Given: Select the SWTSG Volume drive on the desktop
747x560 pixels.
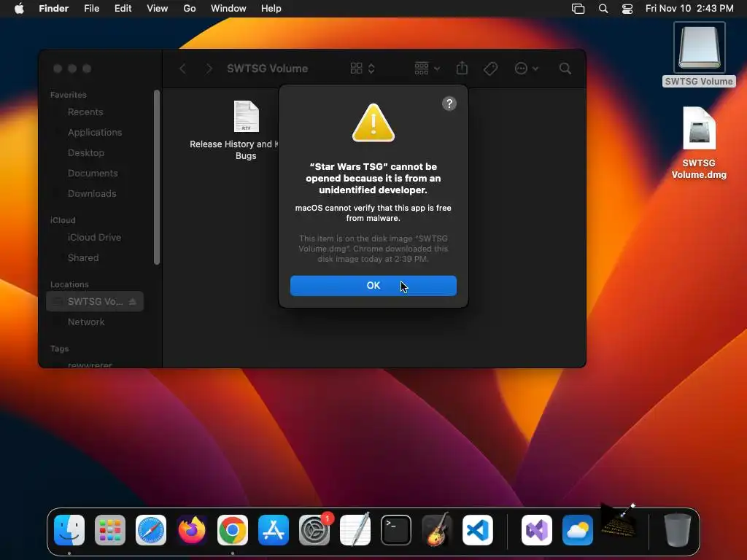Looking at the screenshot, I should click(699, 55).
